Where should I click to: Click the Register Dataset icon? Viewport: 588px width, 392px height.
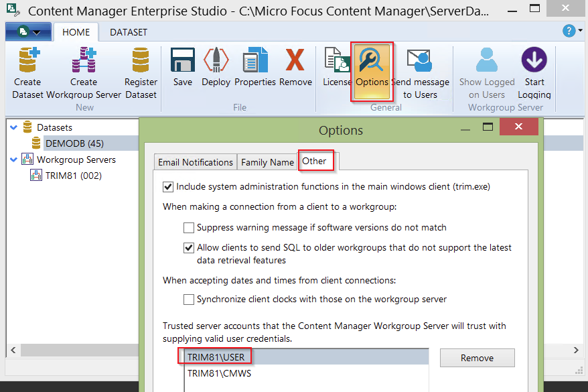pyautogui.click(x=141, y=61)
